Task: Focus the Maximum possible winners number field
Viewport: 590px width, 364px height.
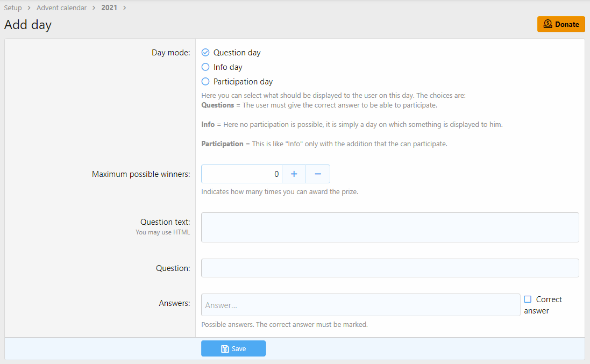Action: point(241,174)
